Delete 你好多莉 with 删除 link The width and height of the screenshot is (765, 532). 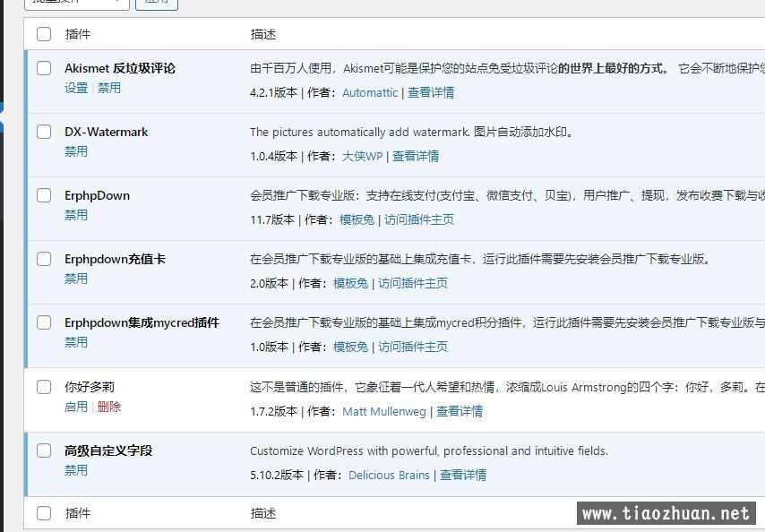pos(108,407)
